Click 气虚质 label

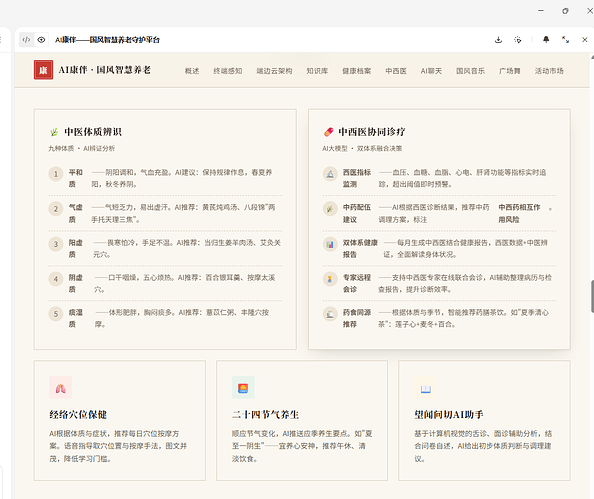click(75, 213)
